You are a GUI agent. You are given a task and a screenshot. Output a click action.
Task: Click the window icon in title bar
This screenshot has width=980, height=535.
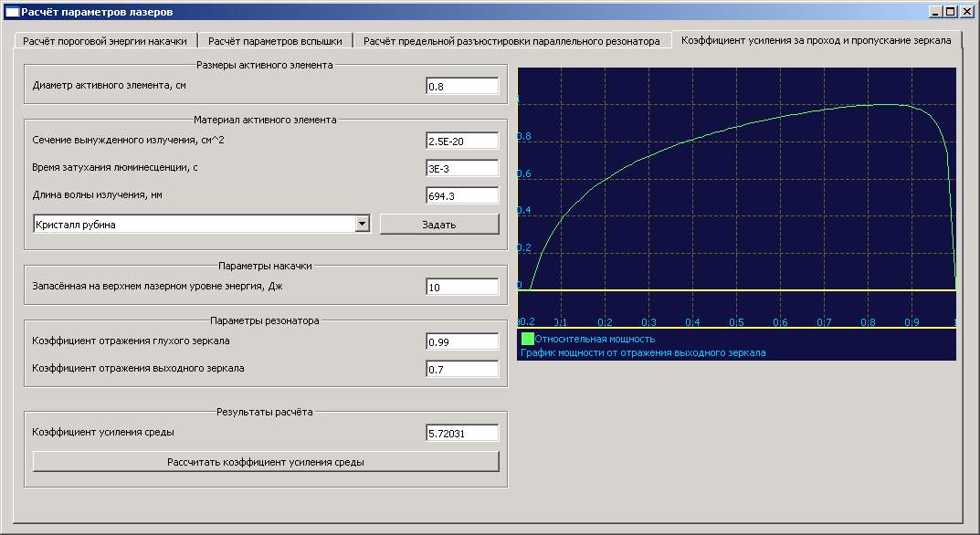point(12,12)
